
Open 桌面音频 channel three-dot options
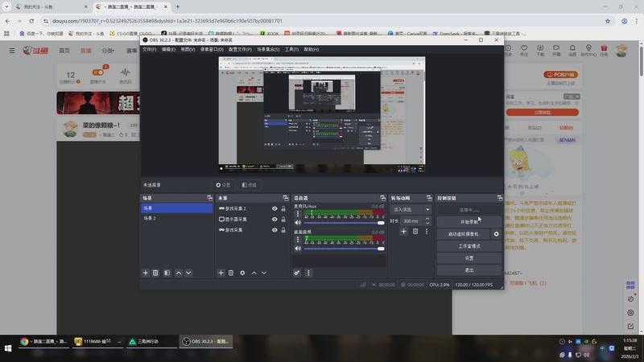click(298, 240)
